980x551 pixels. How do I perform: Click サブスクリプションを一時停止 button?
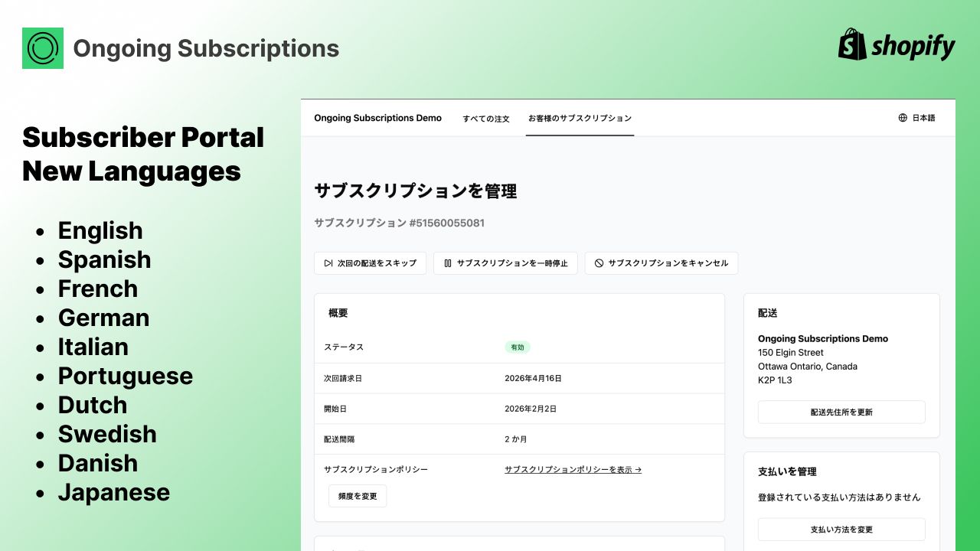pyautogui.click(x=505, y=263)
